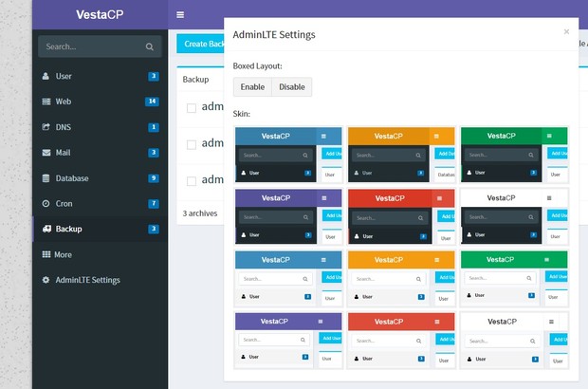The height and width of the screenshot is (389, 588).
Task: Click the "3 archives" summary text
Action: click(200, 213)
